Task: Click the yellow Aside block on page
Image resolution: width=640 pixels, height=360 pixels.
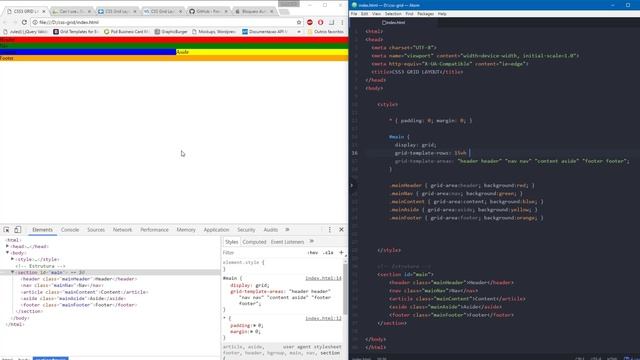Action: click(x=262, y=52)
